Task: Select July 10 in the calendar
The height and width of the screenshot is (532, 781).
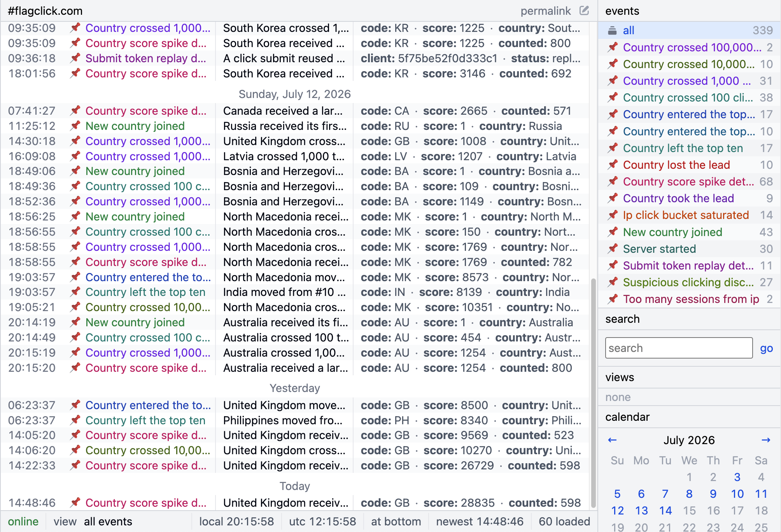Action: coord(737,494)
